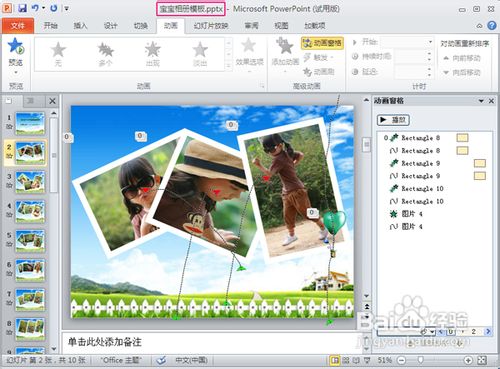500x369 pixels.
Task: Open the View tab
Action: tap(281, 26)
